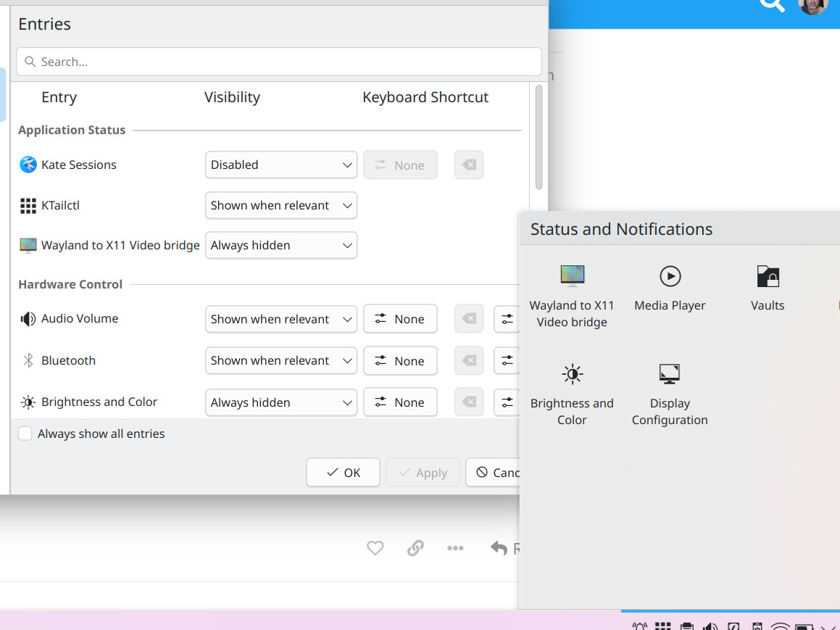Viewport: 840px width, 630px height.
Task: Click the Entry column header
Action: (59, 97)
